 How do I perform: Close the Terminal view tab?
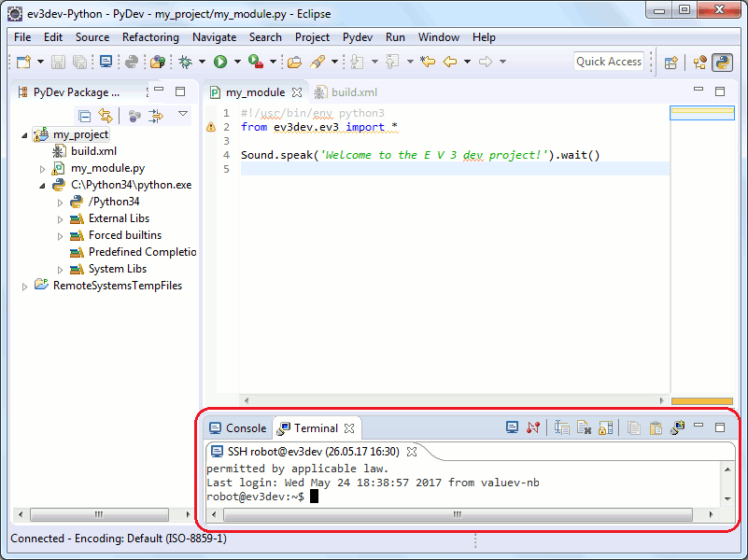tap(349, 428)
